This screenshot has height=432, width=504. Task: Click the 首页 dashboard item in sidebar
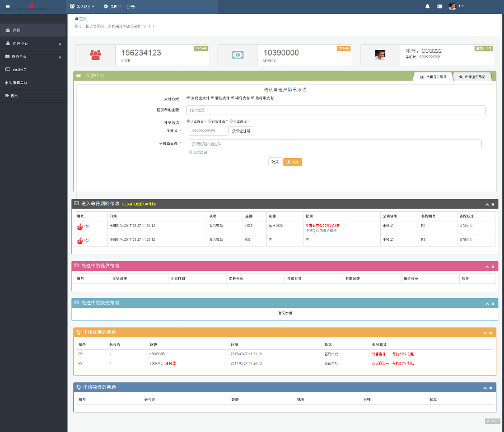tap(17, 30)
